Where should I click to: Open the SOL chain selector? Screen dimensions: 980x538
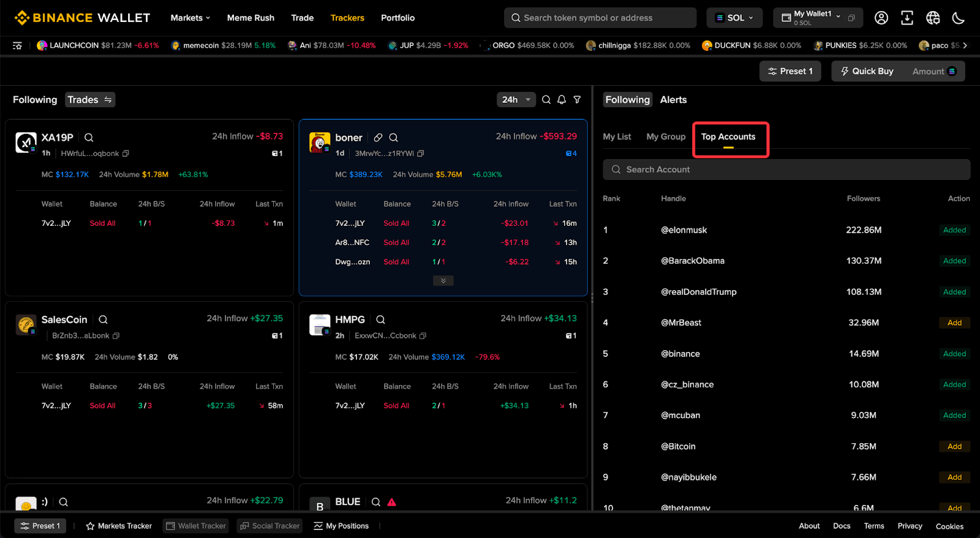click(x=734, y=18)
